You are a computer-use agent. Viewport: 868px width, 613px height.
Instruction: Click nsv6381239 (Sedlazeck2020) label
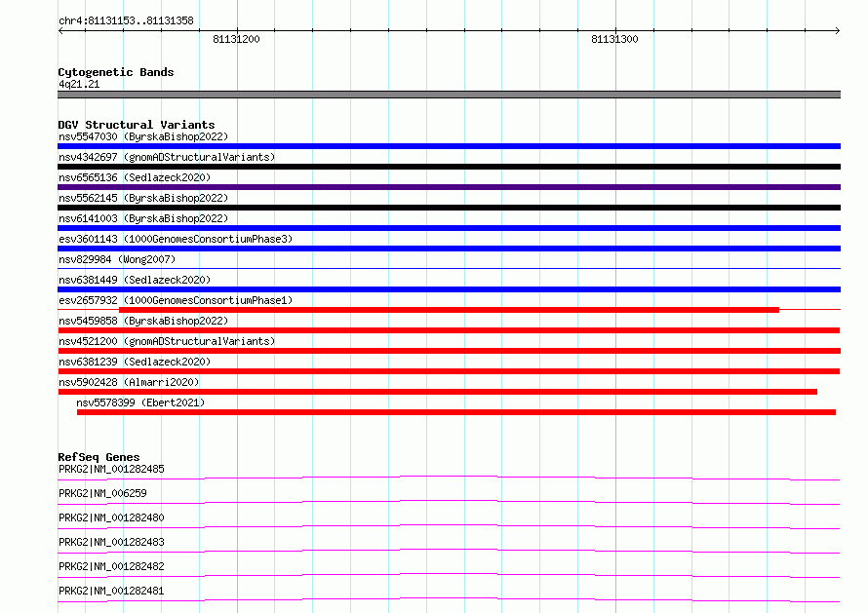point(135,362)
